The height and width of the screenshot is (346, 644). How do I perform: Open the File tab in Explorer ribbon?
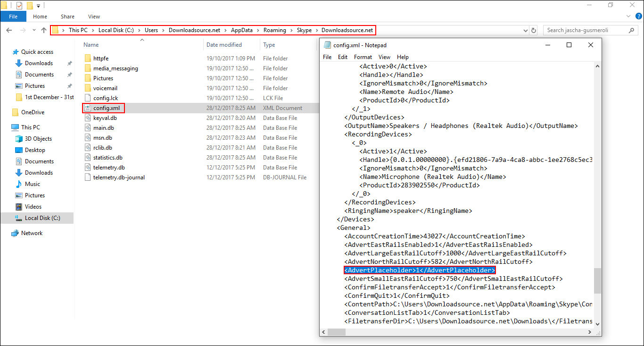coord(13,17)
